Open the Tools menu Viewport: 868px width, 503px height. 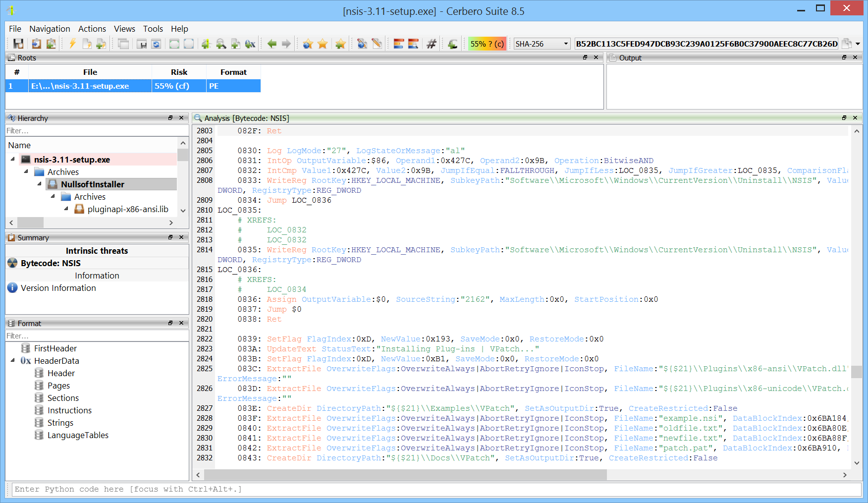click(x=153, y=29)
